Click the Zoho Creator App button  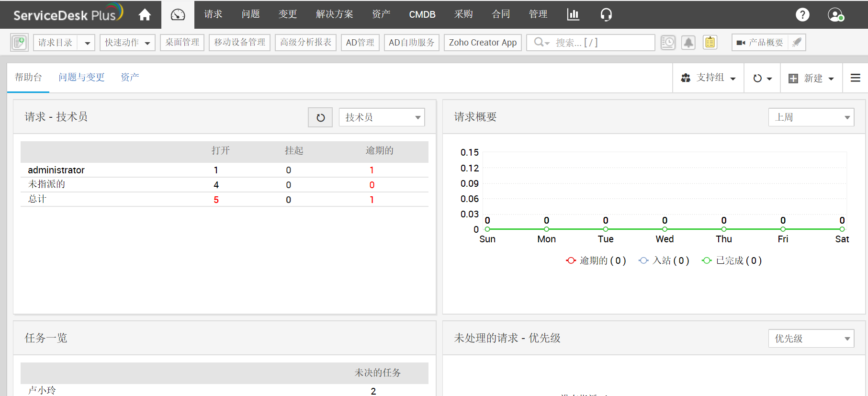coord(483,43)
